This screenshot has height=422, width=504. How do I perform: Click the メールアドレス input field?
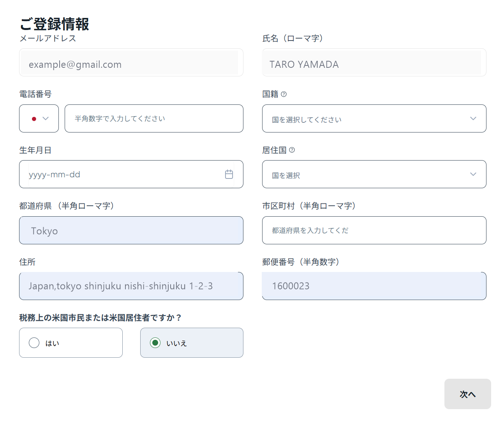pyautogui.click(x=131, y=62)
